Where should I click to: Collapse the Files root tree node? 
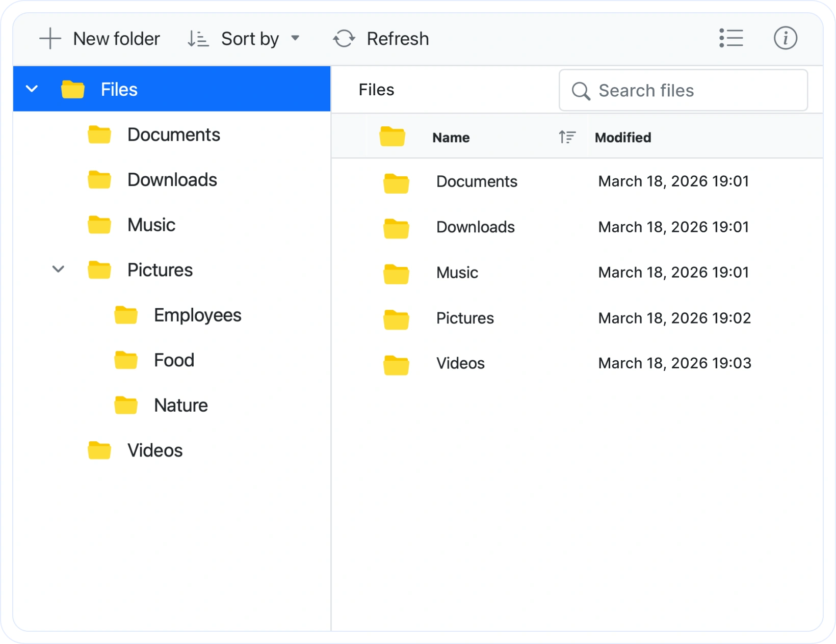pos(32,89)
